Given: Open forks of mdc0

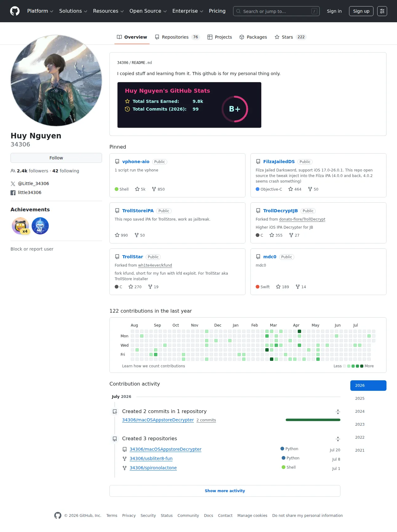Looking at the screenshot, I should click(x=301, y=287).
